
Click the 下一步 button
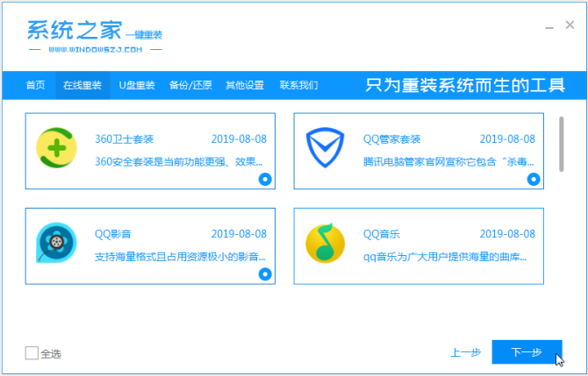527,352
